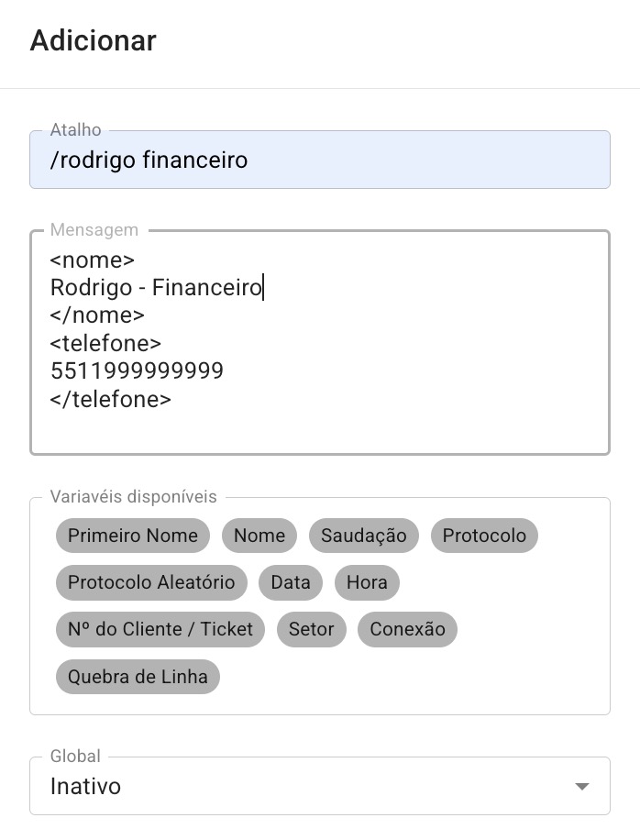The width and height of the screenshot is (640, 840).
Task: Focus the Mensagem text area
Action: click(x=320, y=343)
